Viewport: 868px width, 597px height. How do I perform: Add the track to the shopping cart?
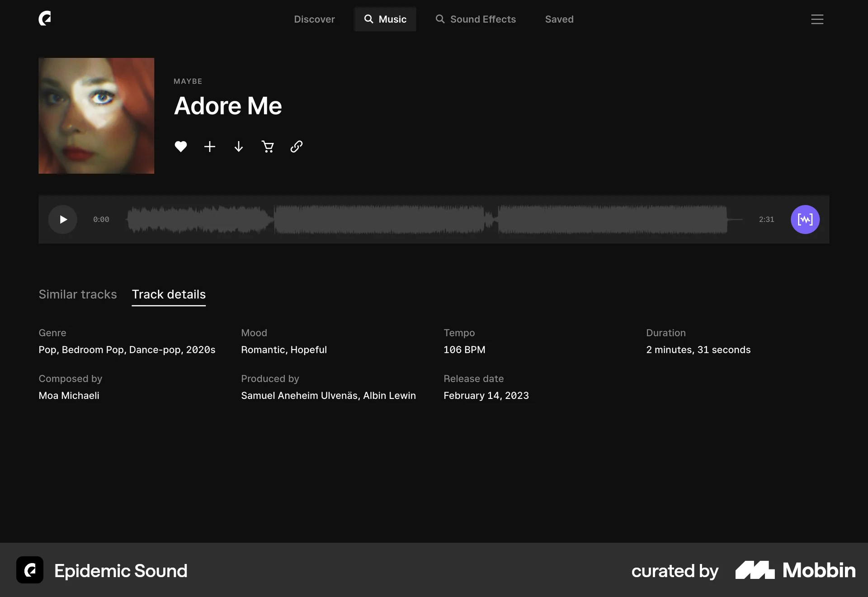coord(268,147)
